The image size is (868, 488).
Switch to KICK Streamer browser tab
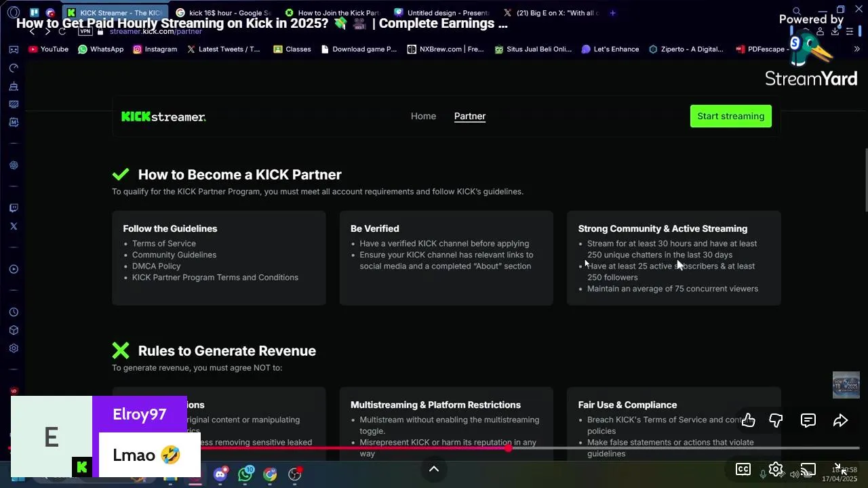point(115,13)
